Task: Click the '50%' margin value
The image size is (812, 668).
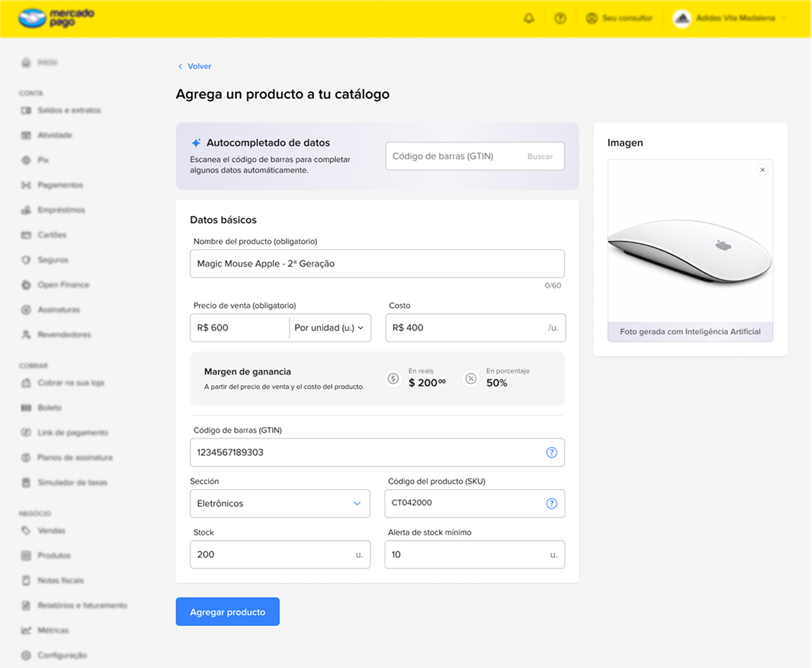Action: [x=497, y=383]
